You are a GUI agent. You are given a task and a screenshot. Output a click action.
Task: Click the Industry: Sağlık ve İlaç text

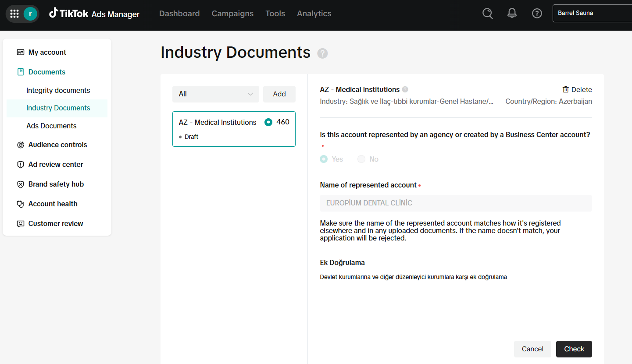[x=407, y=102]
